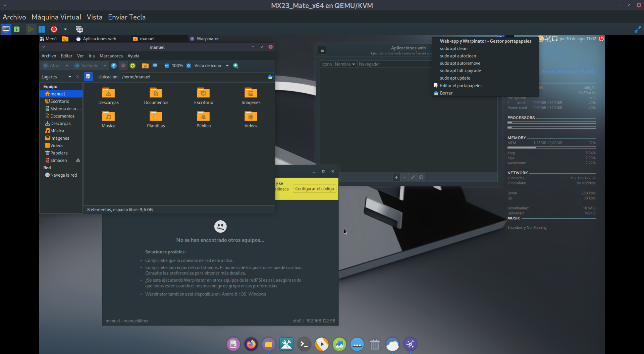Sort web apps by the Nombre column header
This screenshot has height=354, width=644.
345,64
